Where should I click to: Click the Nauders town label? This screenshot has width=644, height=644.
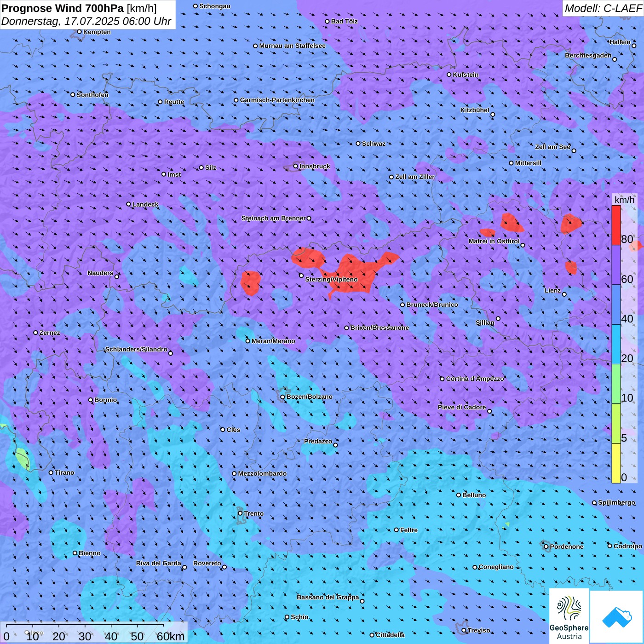100,273
